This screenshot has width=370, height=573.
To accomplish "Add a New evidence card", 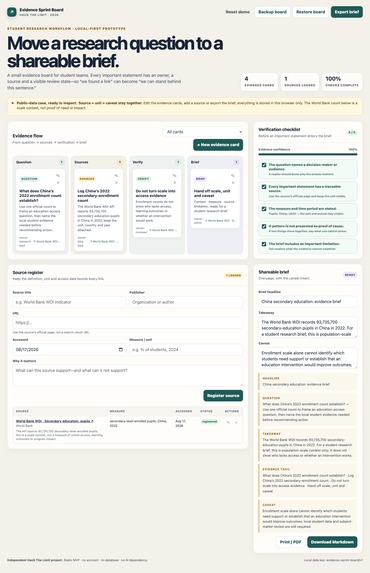I will tap(218, 145).
